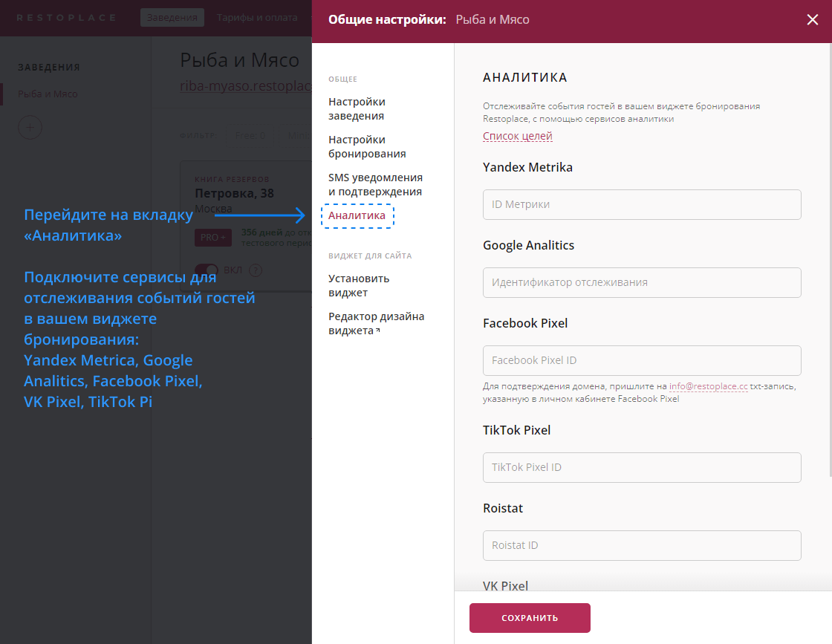Go to Настройки бронирования section
832x644 pixels.
[367, 146]
